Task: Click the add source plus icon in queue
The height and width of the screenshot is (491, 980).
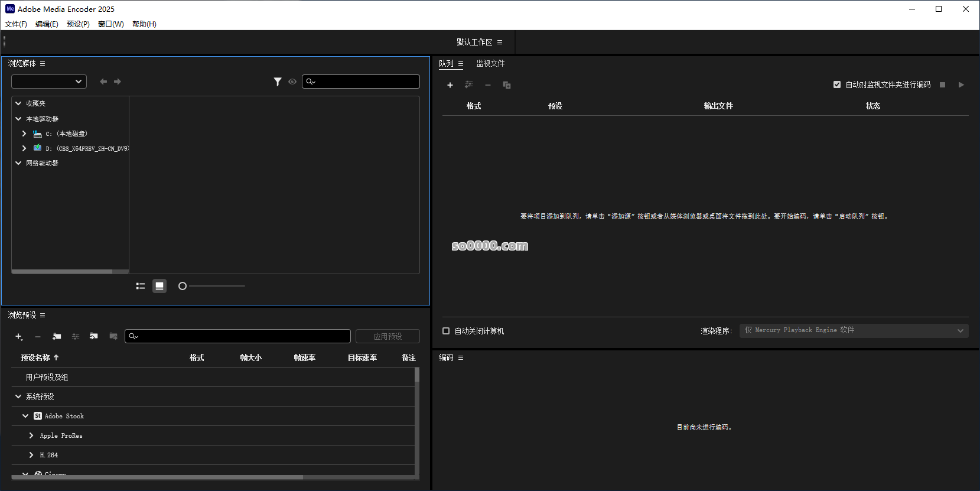Action: click(450, 85)
